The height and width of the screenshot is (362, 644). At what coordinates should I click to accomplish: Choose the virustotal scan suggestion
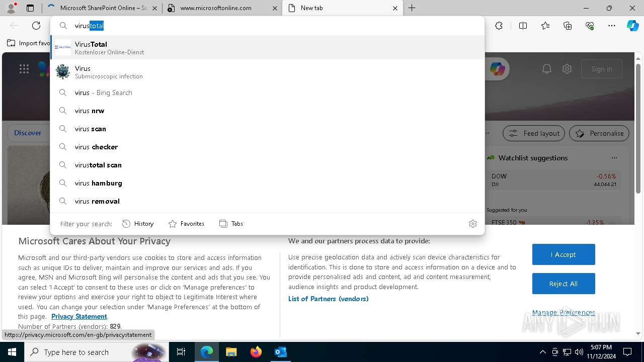(267, 165)
